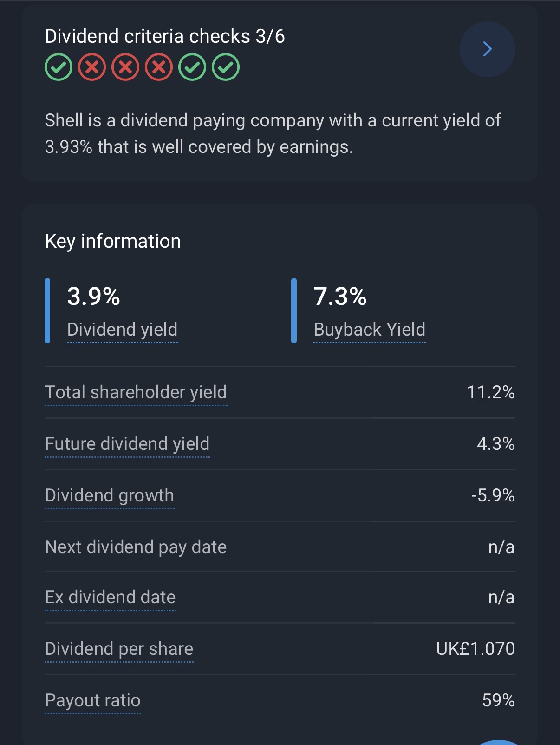
Task: Tap the blue floating button at bottom right
Action: coord(499,742)
